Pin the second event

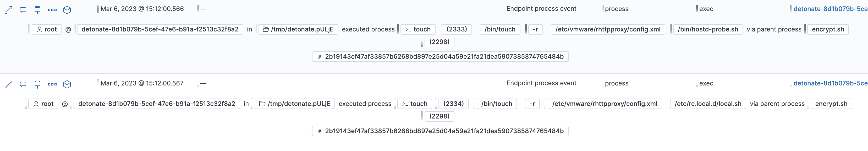(38, 84)
